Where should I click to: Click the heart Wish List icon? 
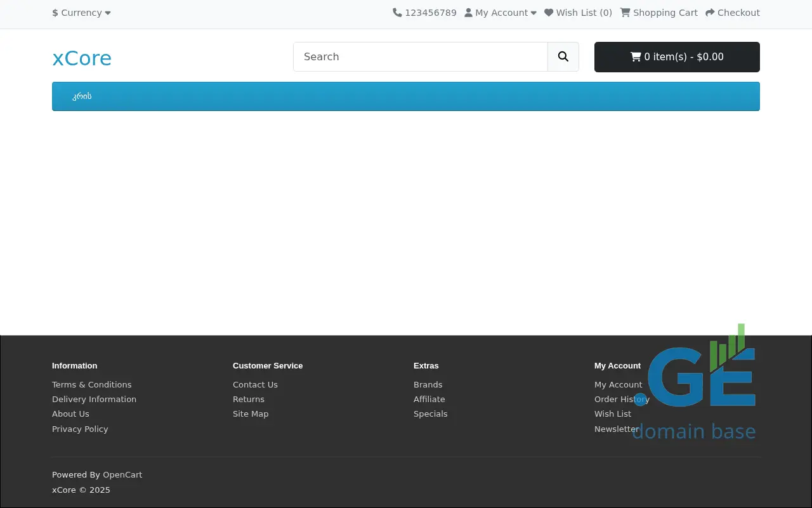point(549,13)
